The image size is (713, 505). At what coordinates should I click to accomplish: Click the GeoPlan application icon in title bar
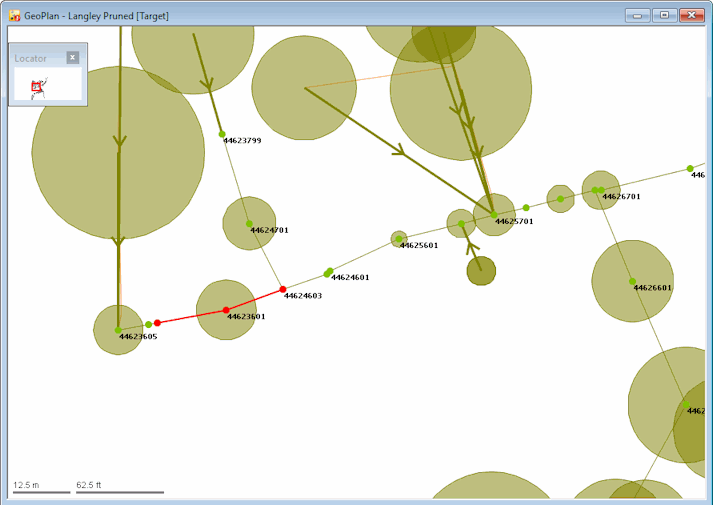[15, 15]
